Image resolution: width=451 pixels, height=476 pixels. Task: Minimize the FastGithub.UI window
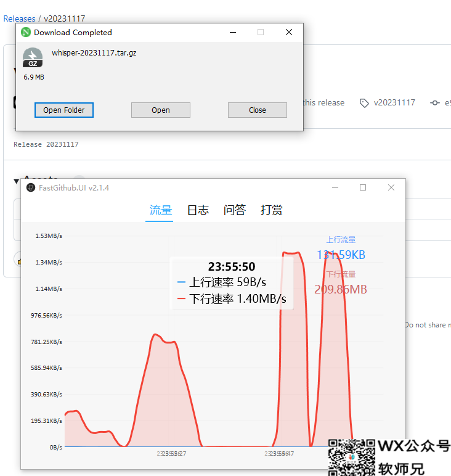tap(335, 187)
